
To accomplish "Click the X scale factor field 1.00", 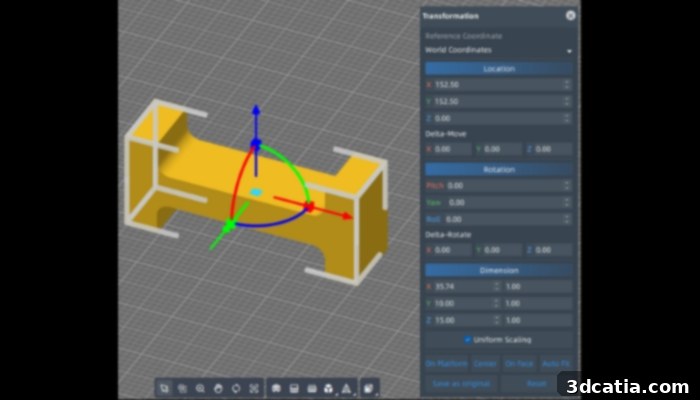I will click(538, 287).
